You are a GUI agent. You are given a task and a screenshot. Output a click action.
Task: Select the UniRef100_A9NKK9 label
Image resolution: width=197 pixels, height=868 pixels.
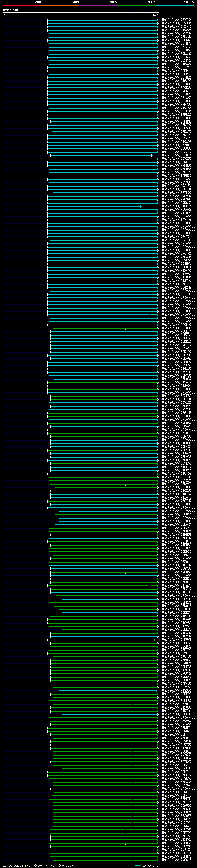176,162
